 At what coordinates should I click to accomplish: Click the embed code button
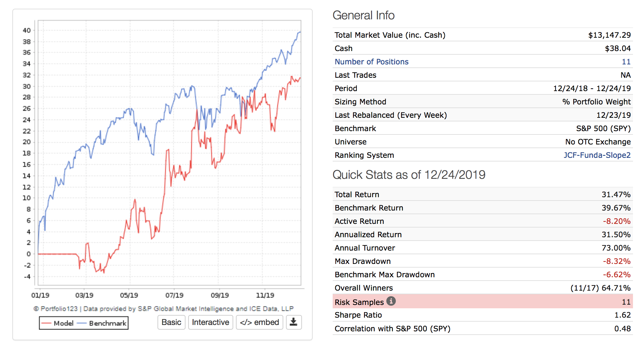pos(259,322)
